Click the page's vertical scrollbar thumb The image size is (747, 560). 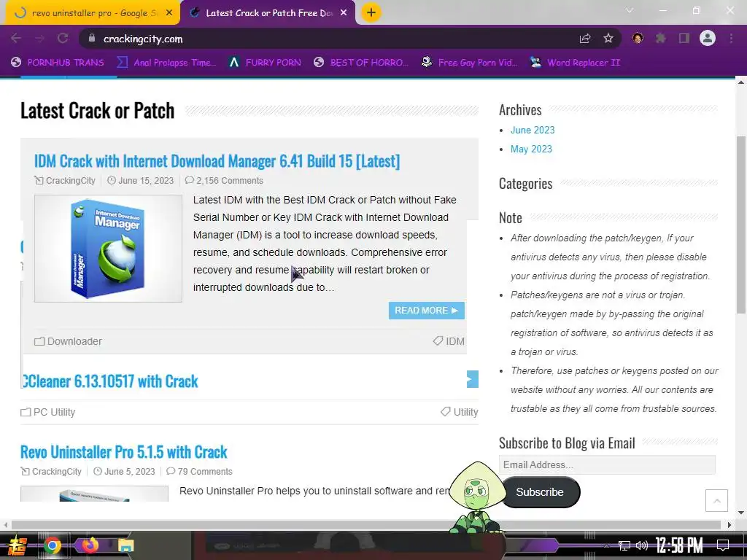(741, 224)
